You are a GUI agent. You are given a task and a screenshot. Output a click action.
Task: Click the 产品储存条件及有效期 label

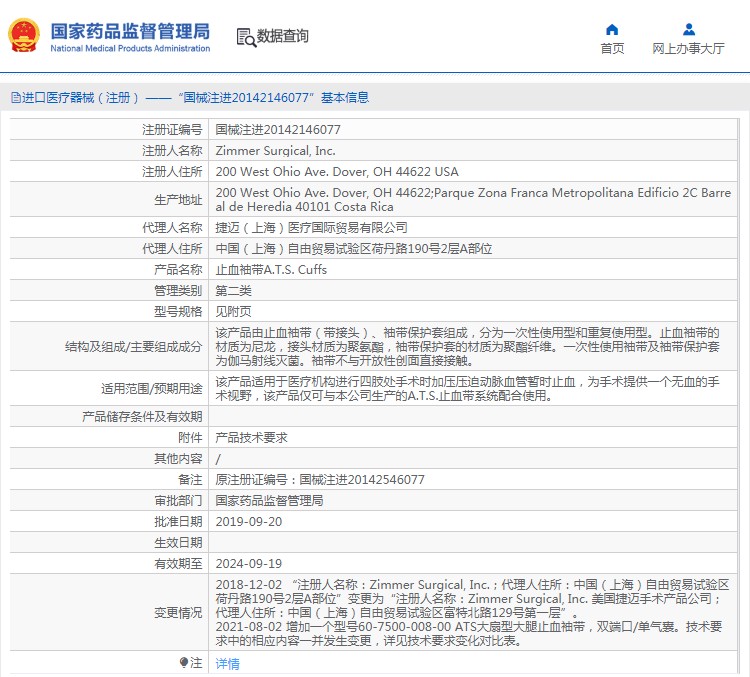coord(142,417)
